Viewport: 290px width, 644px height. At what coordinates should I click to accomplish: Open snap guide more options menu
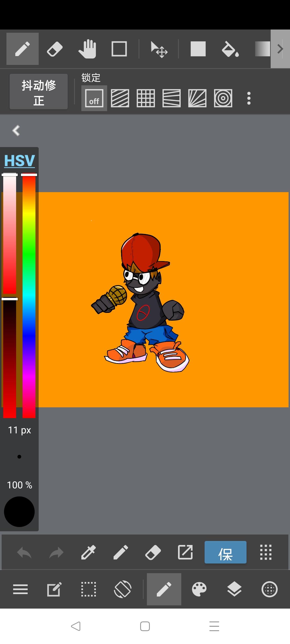point(249,98)
